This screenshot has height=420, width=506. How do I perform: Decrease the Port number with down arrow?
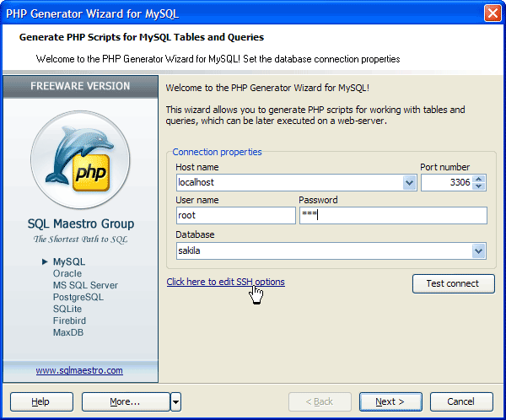click(479, 186)
